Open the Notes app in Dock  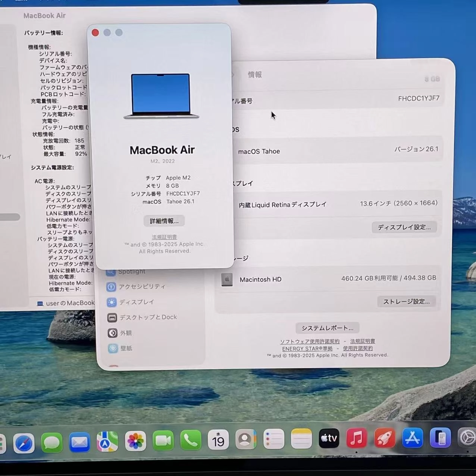(301, 439)
